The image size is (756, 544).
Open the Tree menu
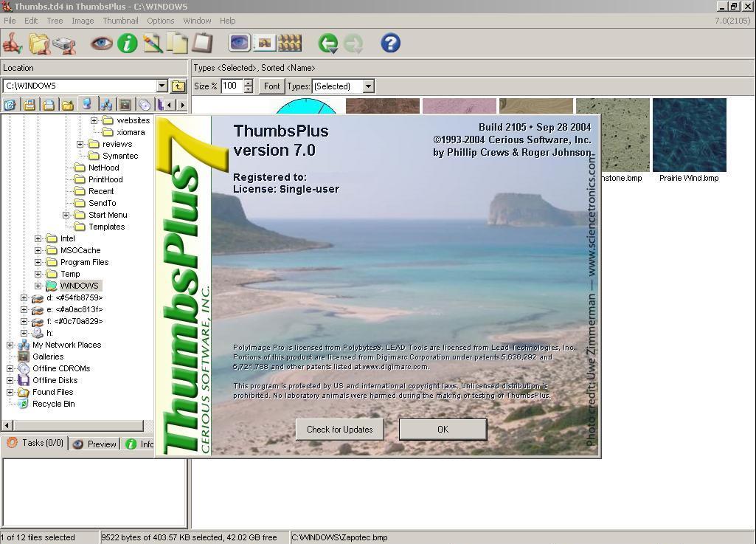[55, 21]
